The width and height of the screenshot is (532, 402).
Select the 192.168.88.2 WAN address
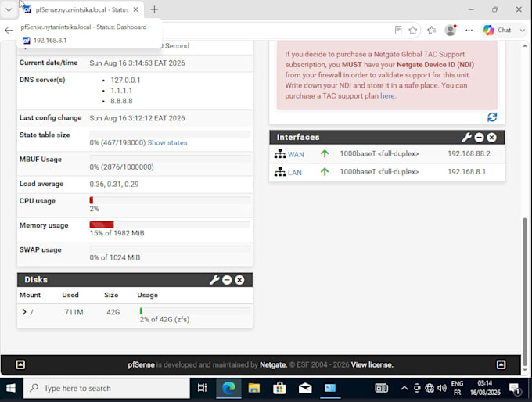469,153
